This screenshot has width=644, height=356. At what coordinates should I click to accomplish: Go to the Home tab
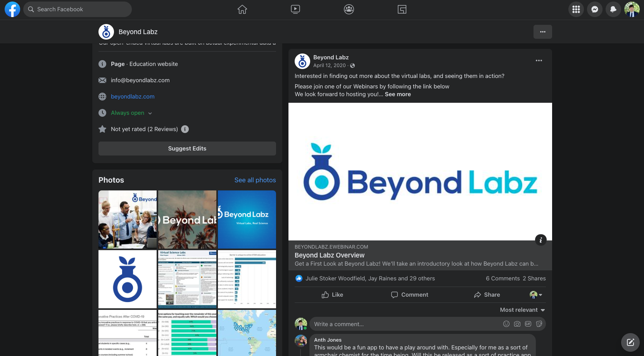tap(242, 9)
